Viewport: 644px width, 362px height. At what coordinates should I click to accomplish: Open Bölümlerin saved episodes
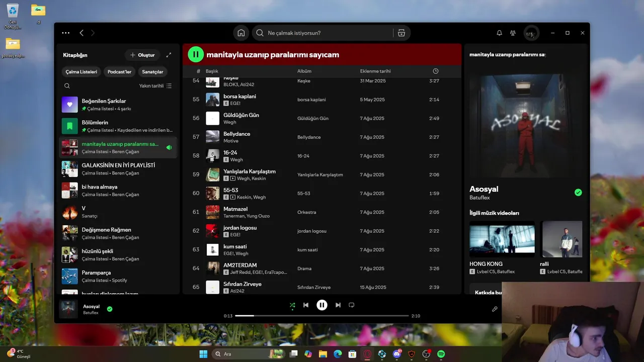coord(118,126)
